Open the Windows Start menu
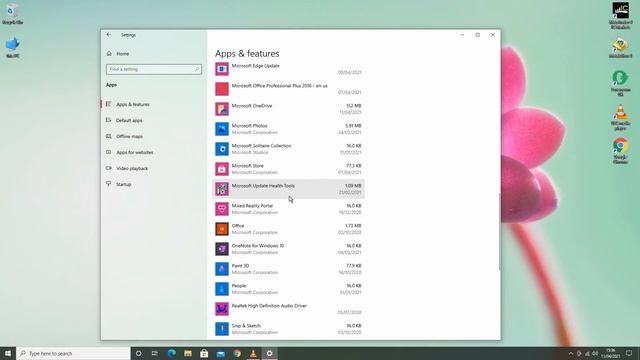This screenshot has height=360, width=640. click(x=8, y=353)
